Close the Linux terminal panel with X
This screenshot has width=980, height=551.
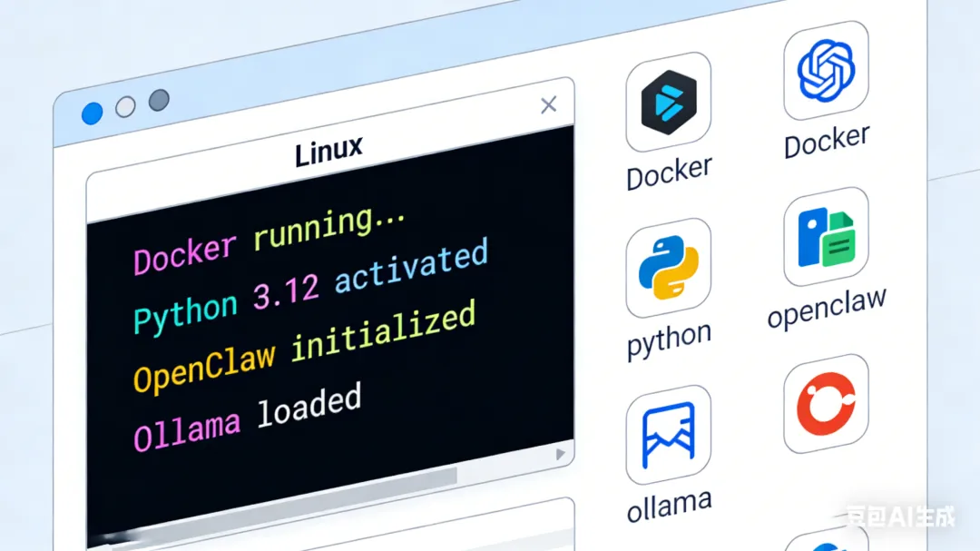(x=548, y=104)
